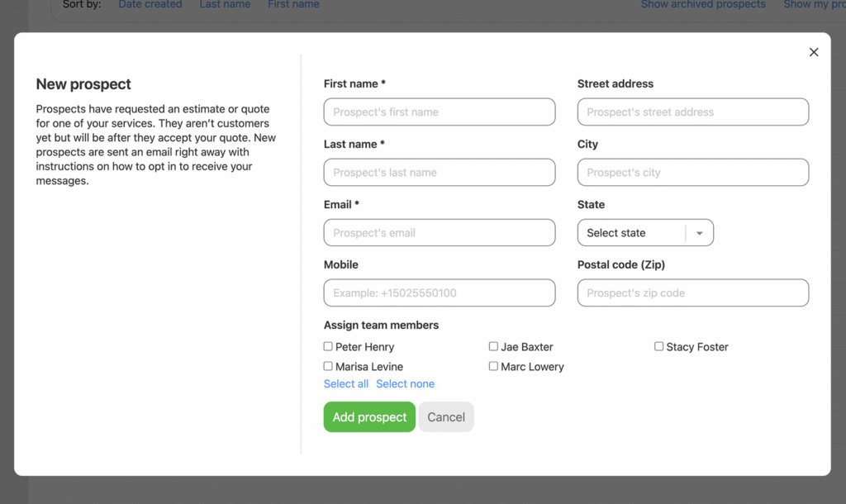Select Marc Lowery team member checkbox
Viewport: 846px width, 504px height.
coord(493,366)
